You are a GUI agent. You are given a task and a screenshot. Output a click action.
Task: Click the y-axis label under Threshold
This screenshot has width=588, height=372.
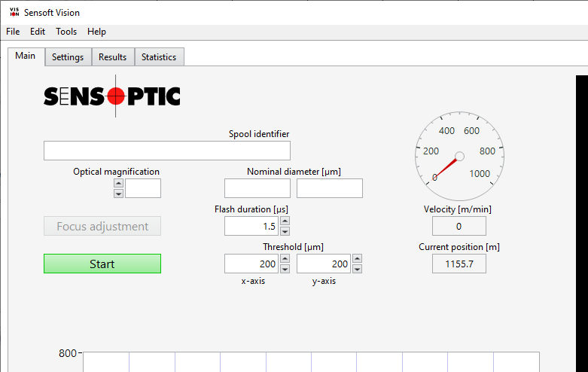324,281
